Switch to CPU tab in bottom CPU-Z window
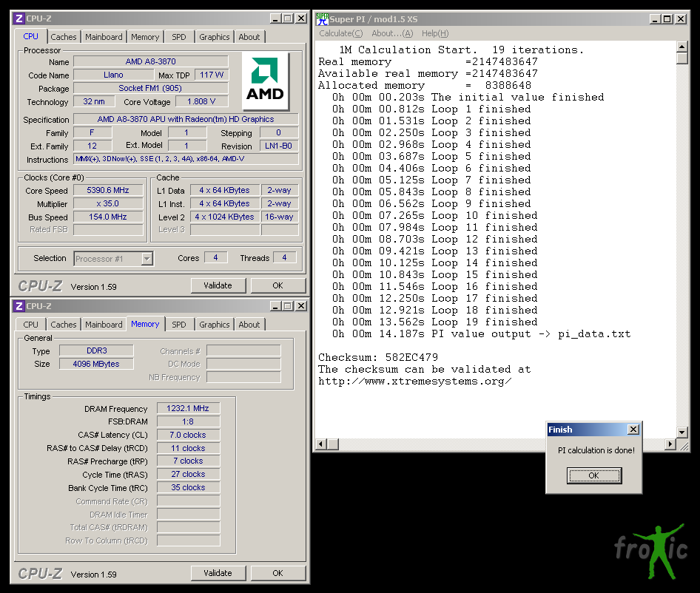 pos(31,325)
